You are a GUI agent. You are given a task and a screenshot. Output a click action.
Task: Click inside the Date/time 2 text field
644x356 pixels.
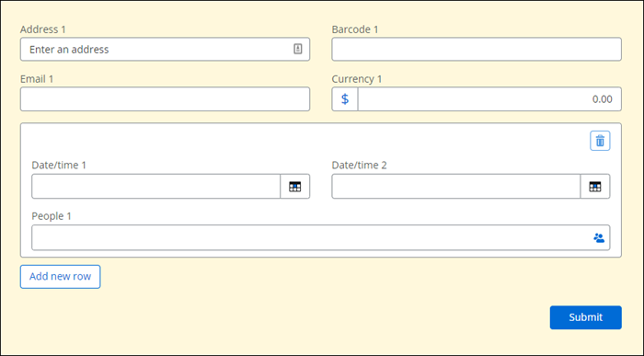tap(456, 187)
